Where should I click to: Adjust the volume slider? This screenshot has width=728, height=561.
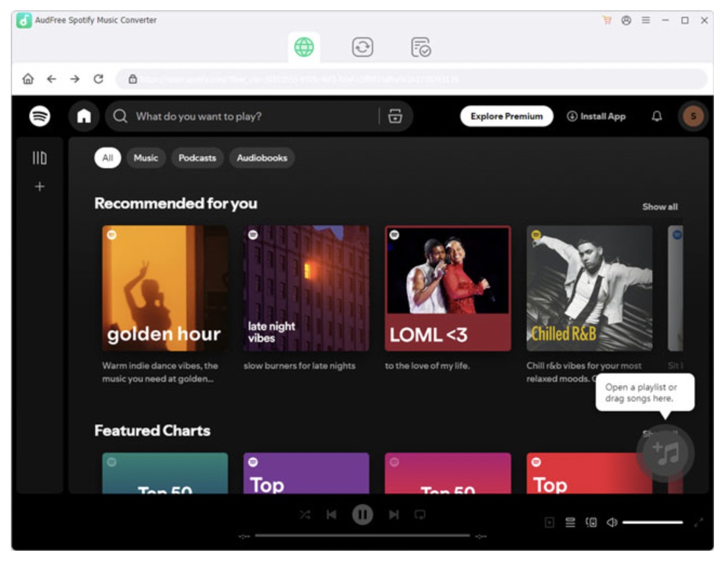tap(652, 523)
